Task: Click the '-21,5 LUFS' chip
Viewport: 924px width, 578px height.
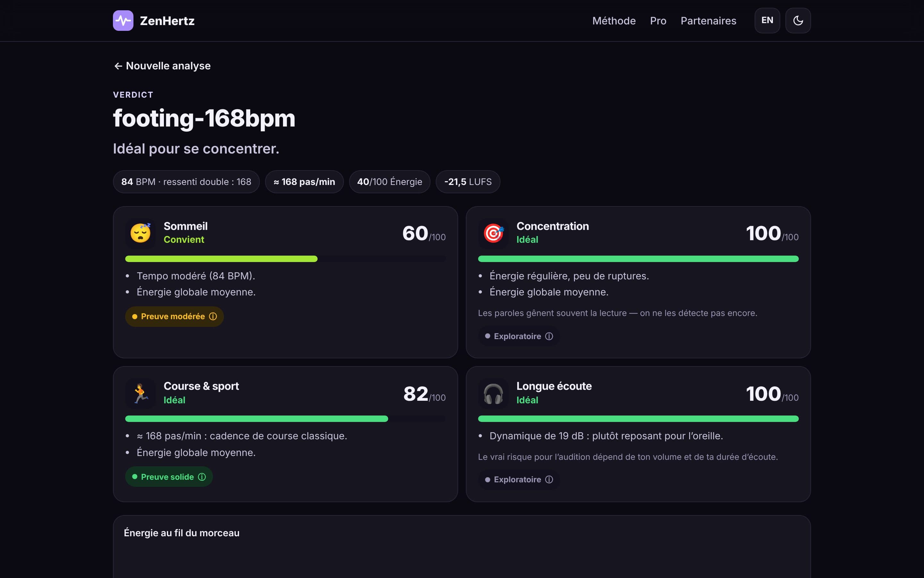Action: (468, 181)
